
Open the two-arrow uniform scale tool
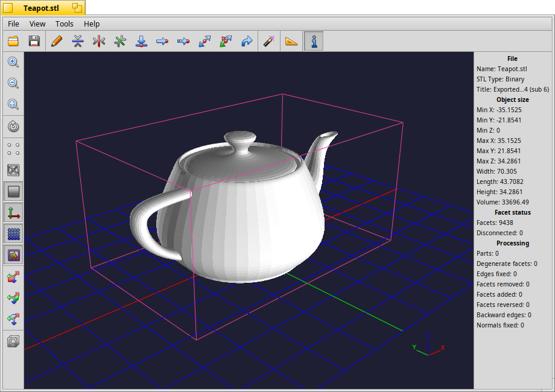coord(205,41)
